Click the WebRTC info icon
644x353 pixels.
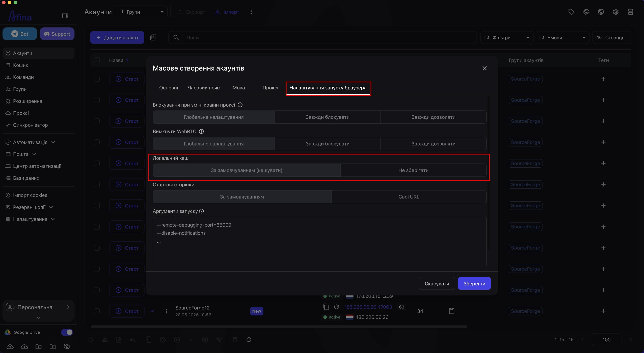201,131
